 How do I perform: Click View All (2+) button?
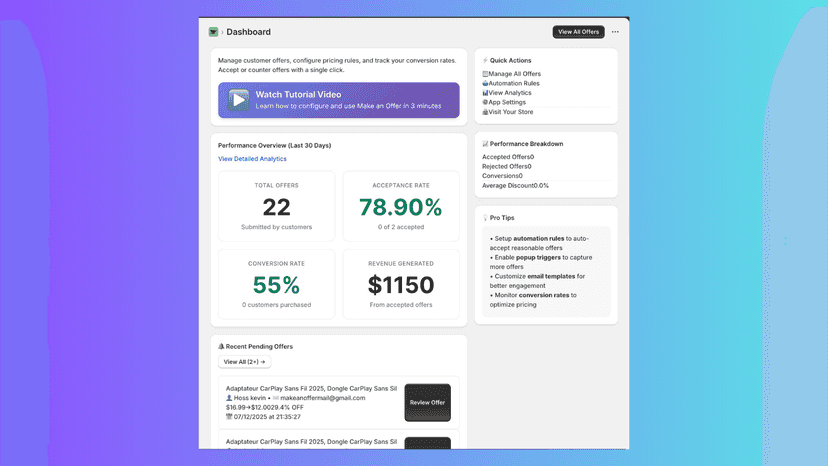pos(244,362)
